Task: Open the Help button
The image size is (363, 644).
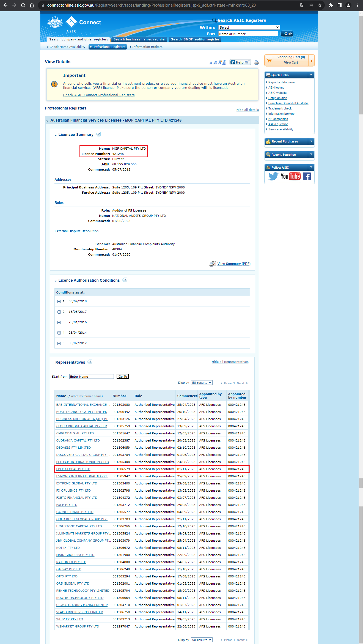Action: (x=240, y=62)
